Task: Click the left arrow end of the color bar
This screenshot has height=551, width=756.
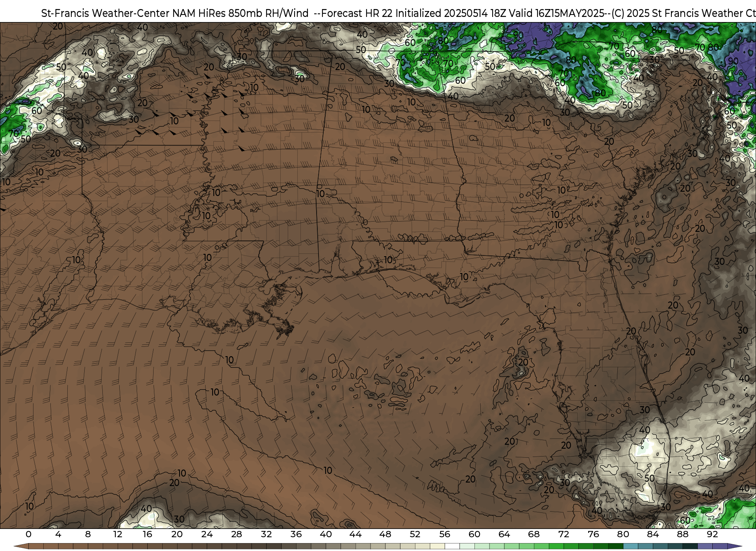Action: tap(21, 546)
